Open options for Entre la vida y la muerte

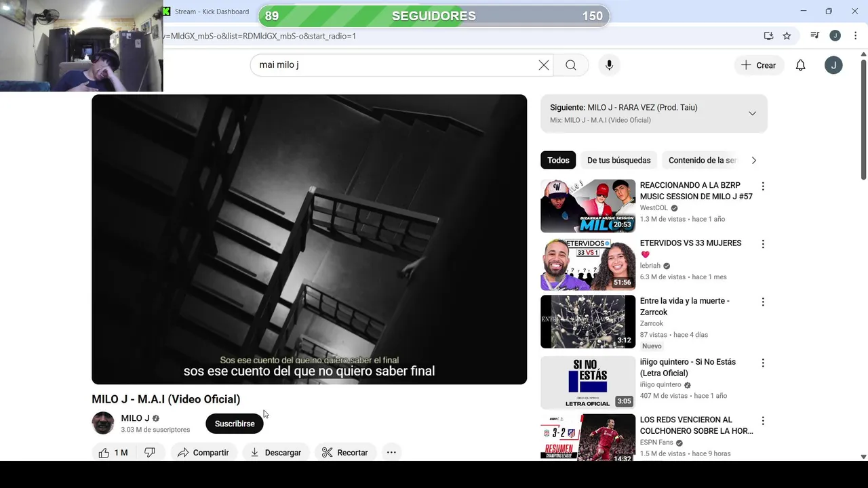pos(763,302)
